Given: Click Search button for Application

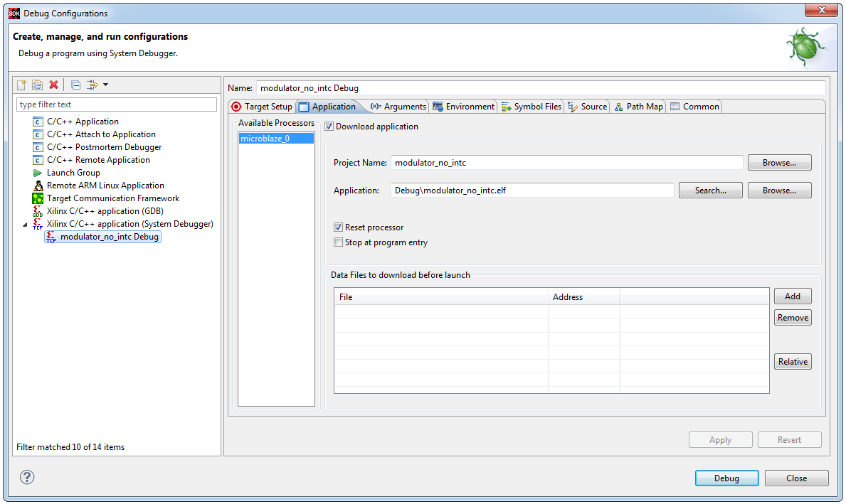Looking at the screenshot, I should coord(711,191).
